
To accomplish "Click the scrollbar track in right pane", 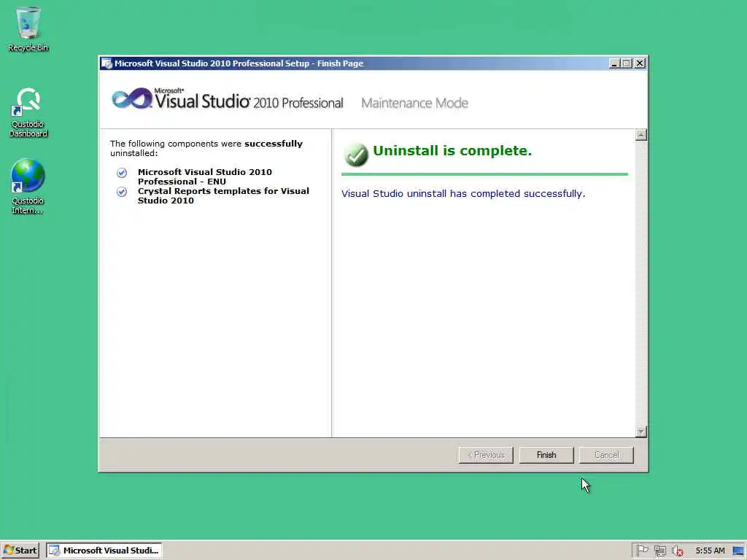I will [641, 283].
